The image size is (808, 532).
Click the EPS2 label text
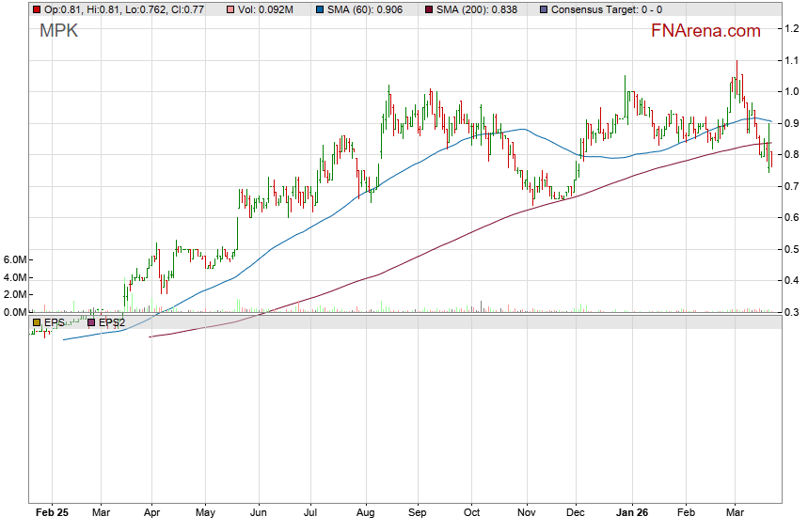click(x=112, y=322)
